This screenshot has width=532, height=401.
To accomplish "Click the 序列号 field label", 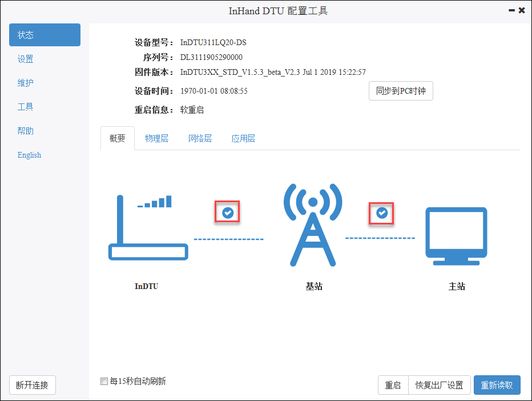I will [x=158, y=57].
